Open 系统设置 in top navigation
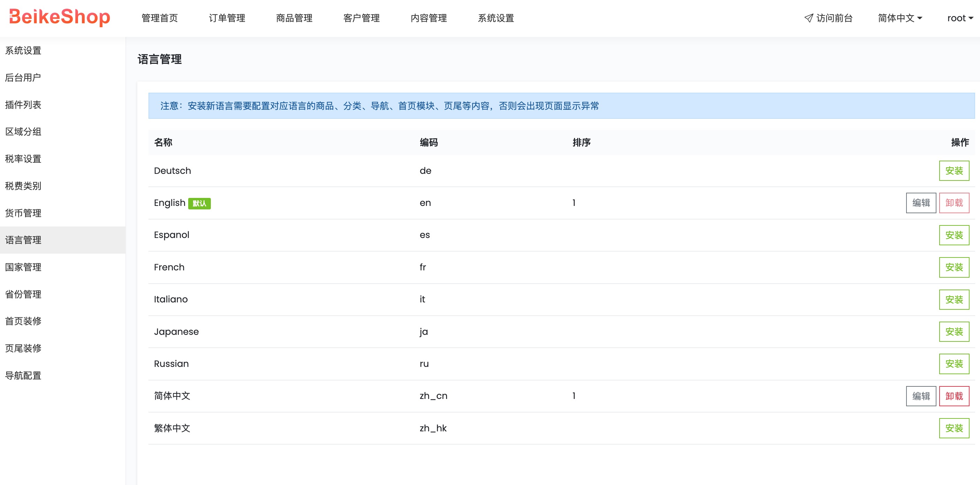This screenshot has height=485, width=980. [496, 18]
